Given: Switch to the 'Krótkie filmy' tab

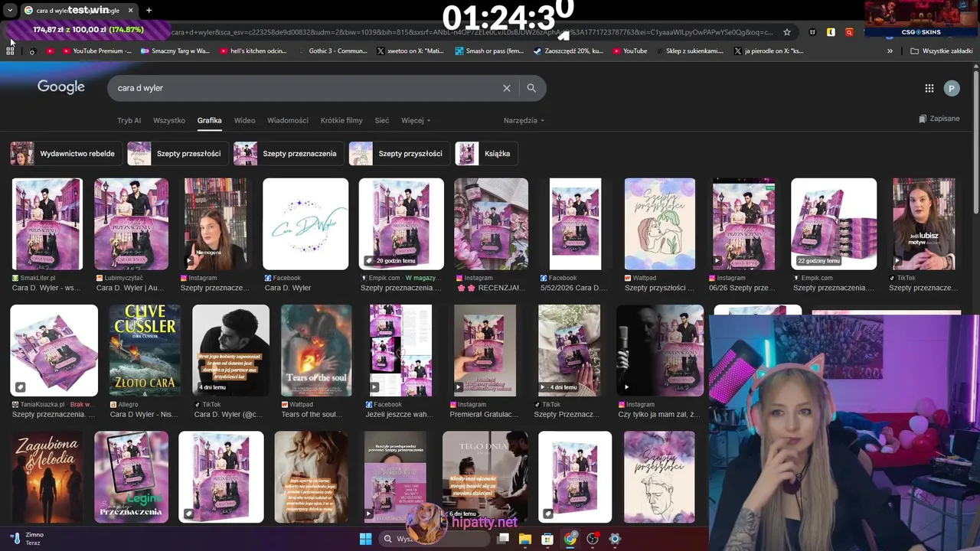Looking at the screenshot, I should pos(341,121).
